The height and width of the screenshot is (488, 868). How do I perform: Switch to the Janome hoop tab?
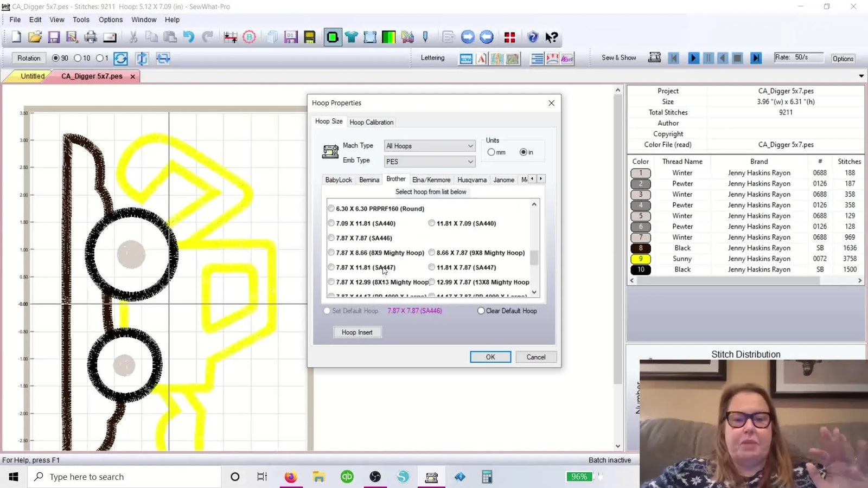503,180
